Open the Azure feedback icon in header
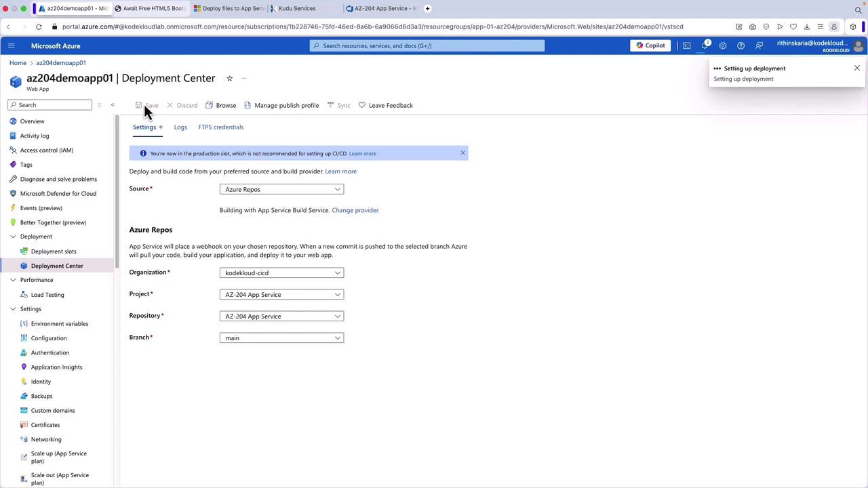The width and height of the screenshot is (868, 488). (759, 45)
